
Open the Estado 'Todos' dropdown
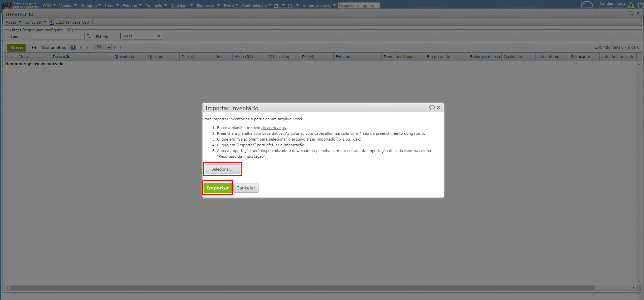pos(141,36)
